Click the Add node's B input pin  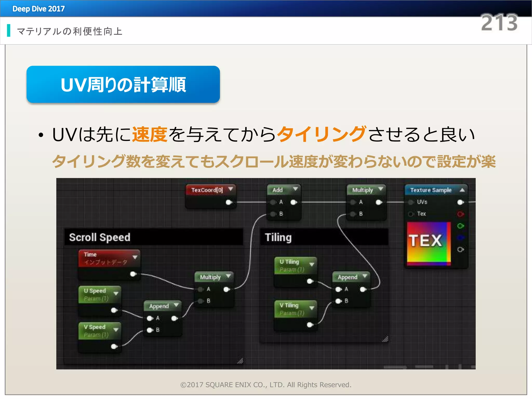tap(273, 214)
